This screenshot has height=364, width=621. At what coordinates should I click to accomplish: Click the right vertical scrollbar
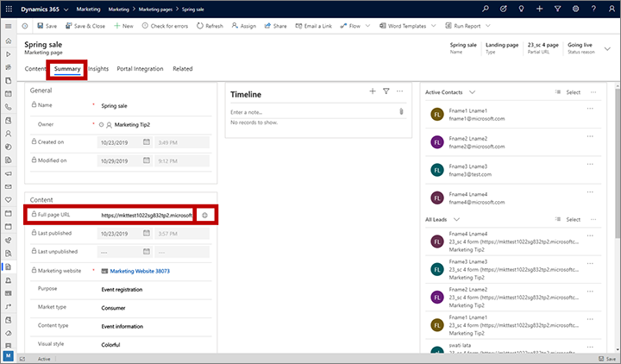point(618,164)
